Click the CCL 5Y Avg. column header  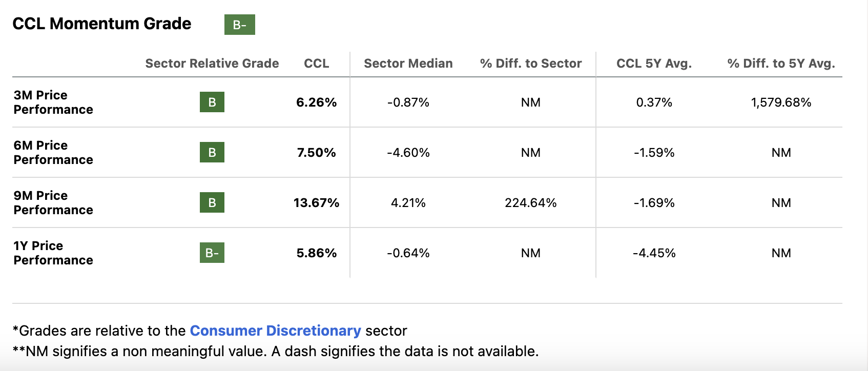point(654,64)
